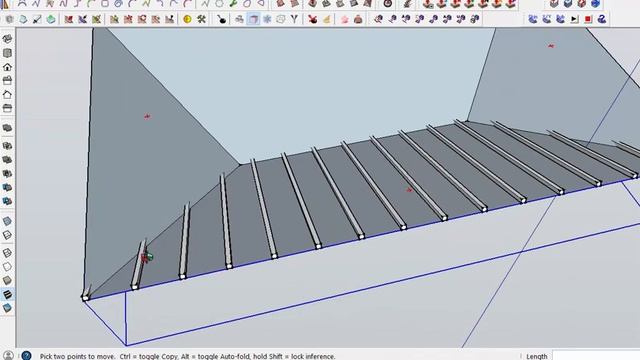
Task: Switch to Hidden Line face style
Action: click(7, 267)
